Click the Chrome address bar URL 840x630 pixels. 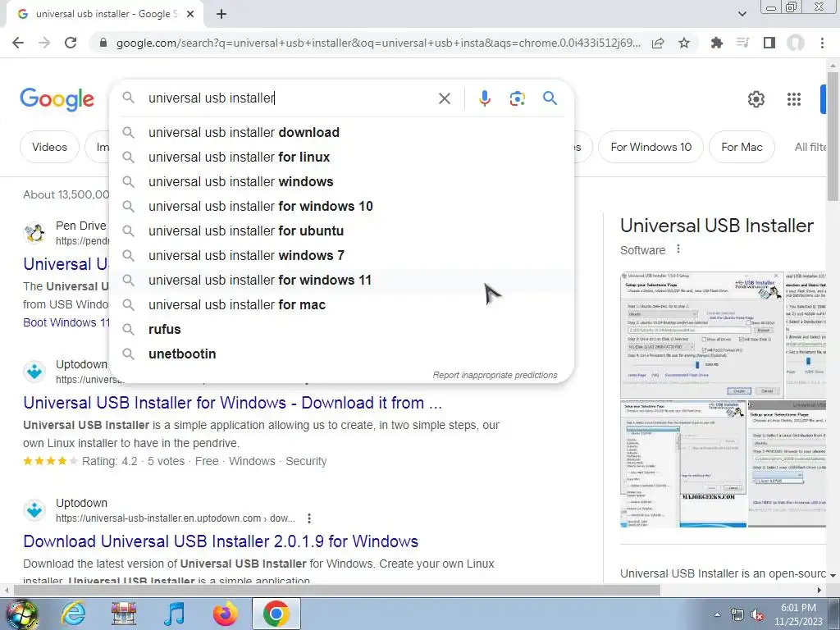[378, 43]
